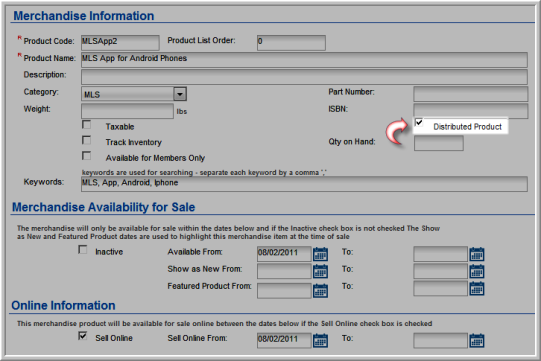Mark the merchandise as Inactive
541x361 pixels.
pyautogui.click(x=83, y=250)
